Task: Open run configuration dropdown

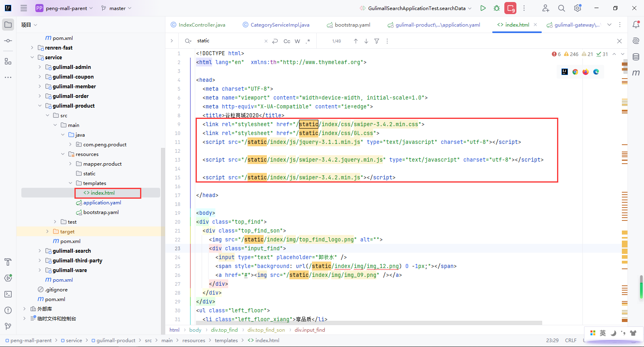Action: point(415,8)
